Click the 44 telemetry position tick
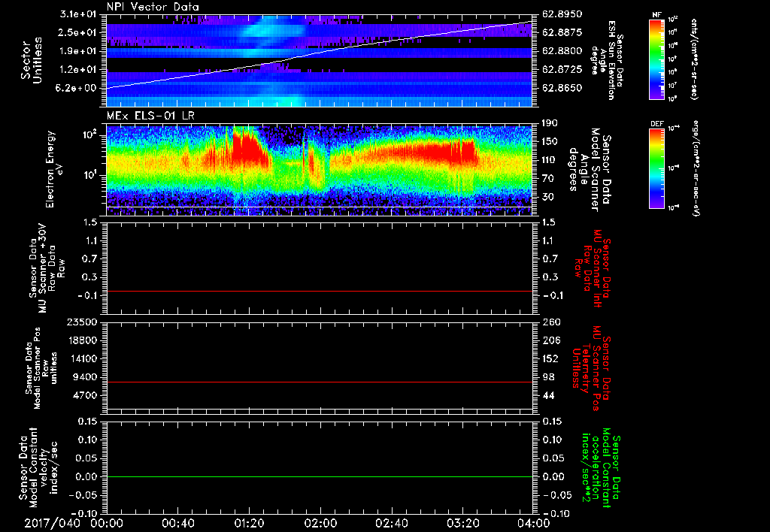The image size is (770, 532). coord(548,395)
